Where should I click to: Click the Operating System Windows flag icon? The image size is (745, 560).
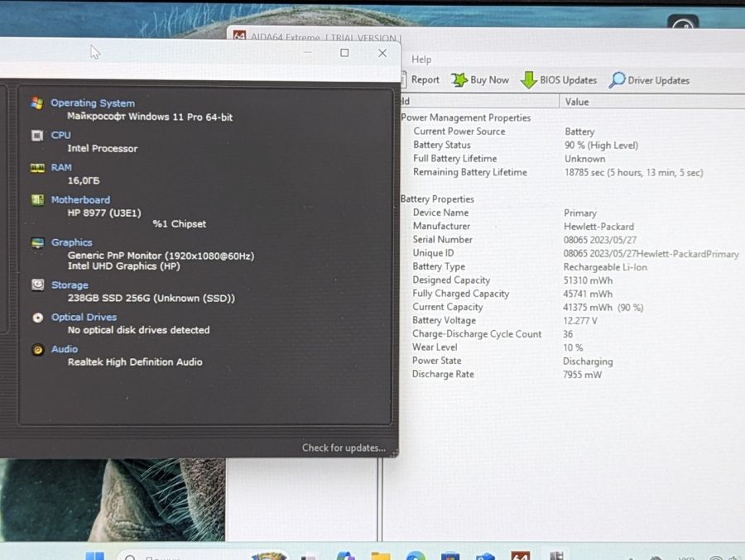37,103
